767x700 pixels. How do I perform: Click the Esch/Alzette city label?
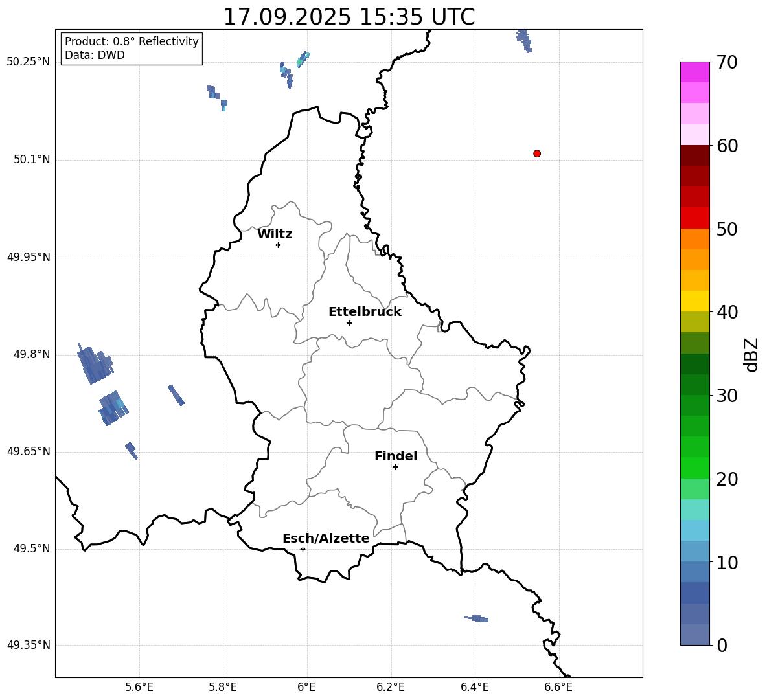coord(326,538)
